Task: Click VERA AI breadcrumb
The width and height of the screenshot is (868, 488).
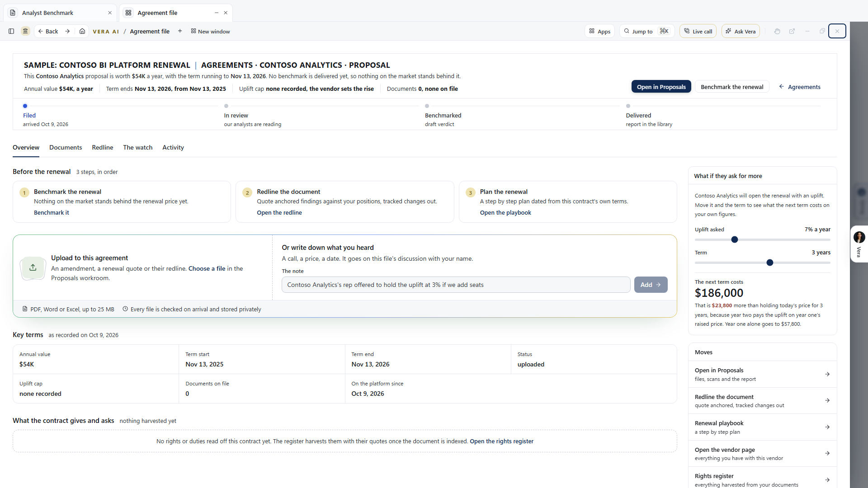Action: click(x=106, y=31)
